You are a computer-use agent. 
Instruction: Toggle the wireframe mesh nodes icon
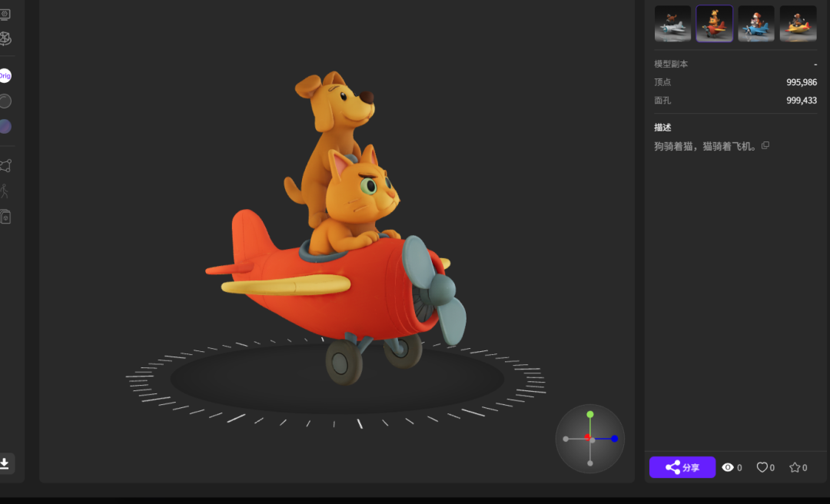click(5, 166)
